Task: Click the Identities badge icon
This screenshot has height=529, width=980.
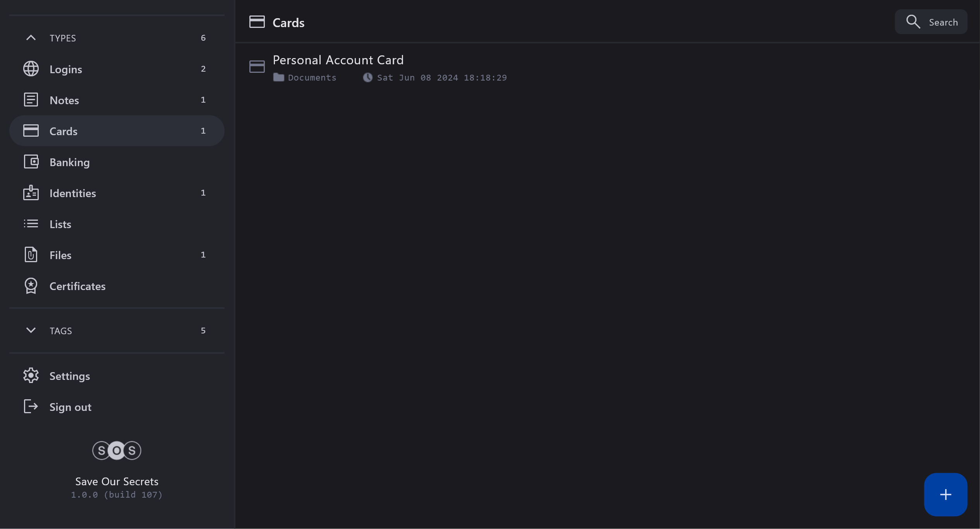Action: point(31,193)
